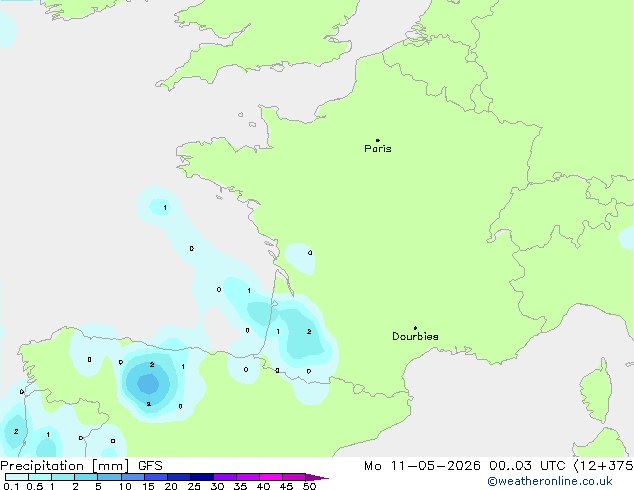Click the 'GFS' model label
This screenshot has width=634, height=490.
click(x=150, y=466)
